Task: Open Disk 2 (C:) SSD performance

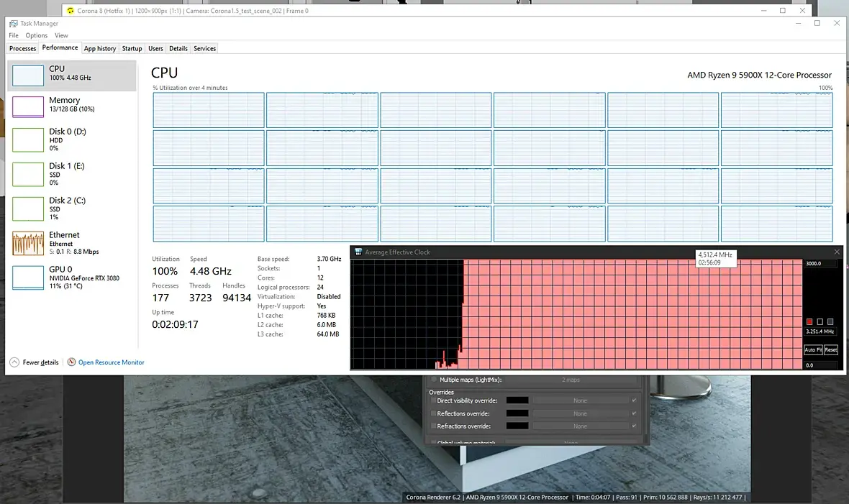Action: tap(71, 209)
